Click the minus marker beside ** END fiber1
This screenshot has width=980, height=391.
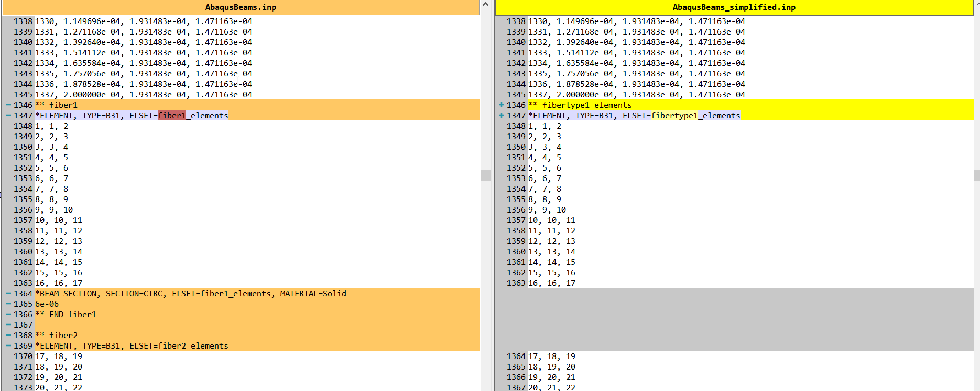(x=8, y=315)
